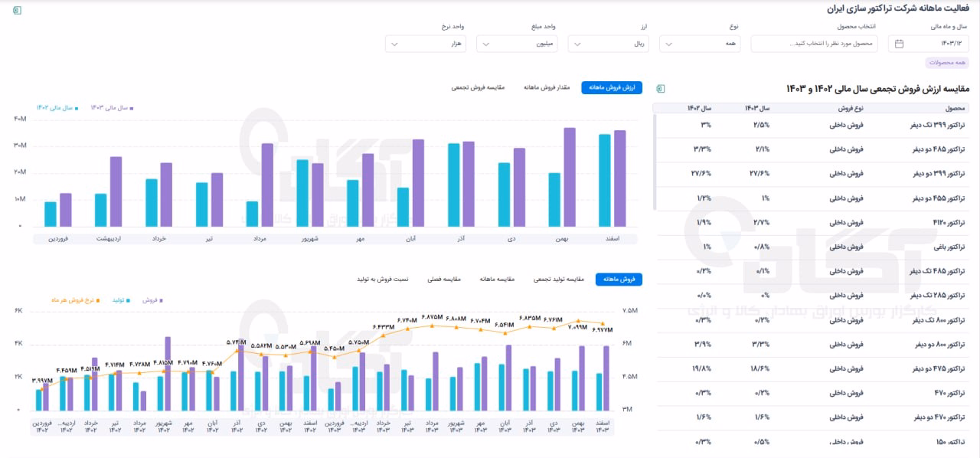Click the product table vertical scrollbar
This screenshot has width=980, height=458.
[x=655, y=161]
